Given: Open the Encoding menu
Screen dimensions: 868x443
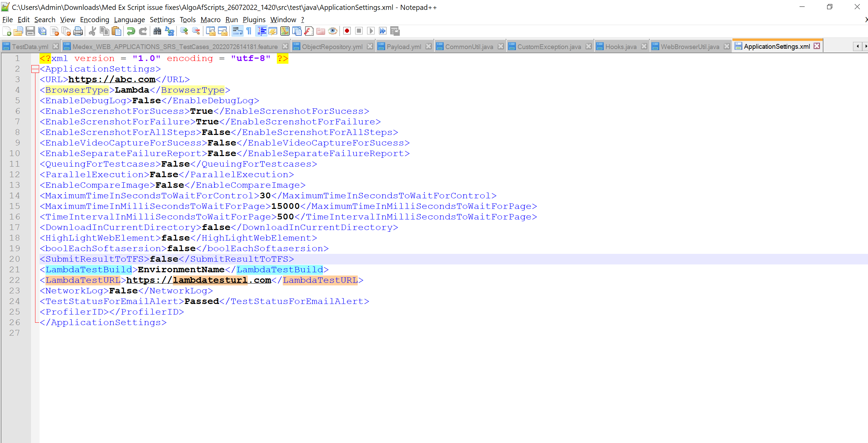Looking at the screenshot, I should 94,20.
